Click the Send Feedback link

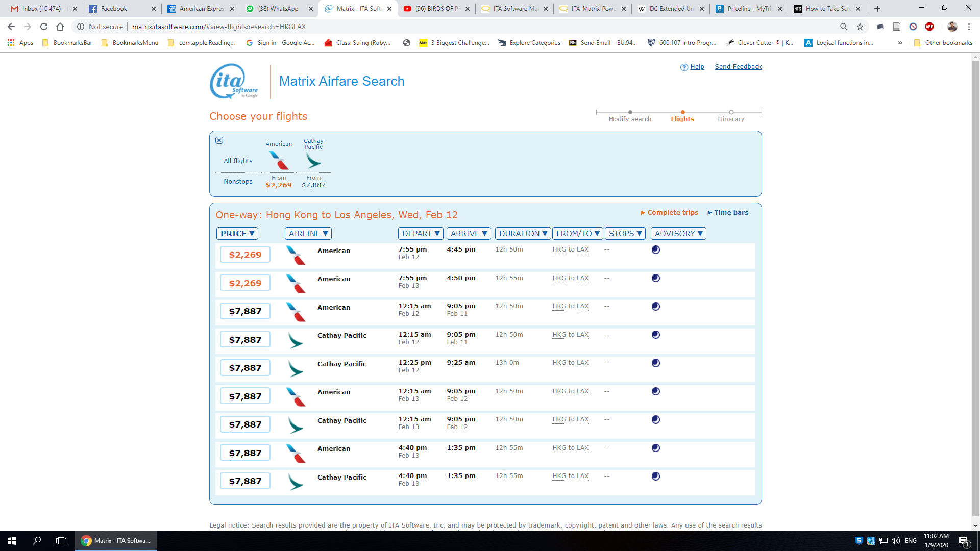tap(738, 67)
